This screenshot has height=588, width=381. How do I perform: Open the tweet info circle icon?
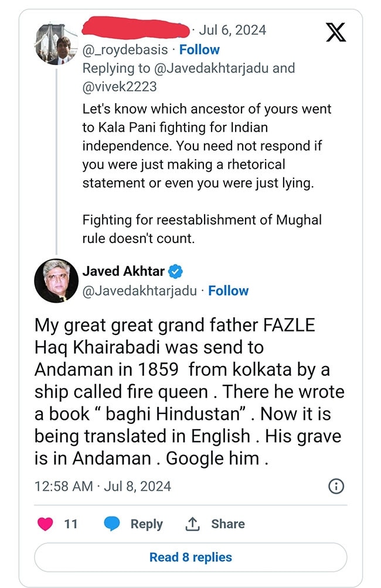coord(336,486)
